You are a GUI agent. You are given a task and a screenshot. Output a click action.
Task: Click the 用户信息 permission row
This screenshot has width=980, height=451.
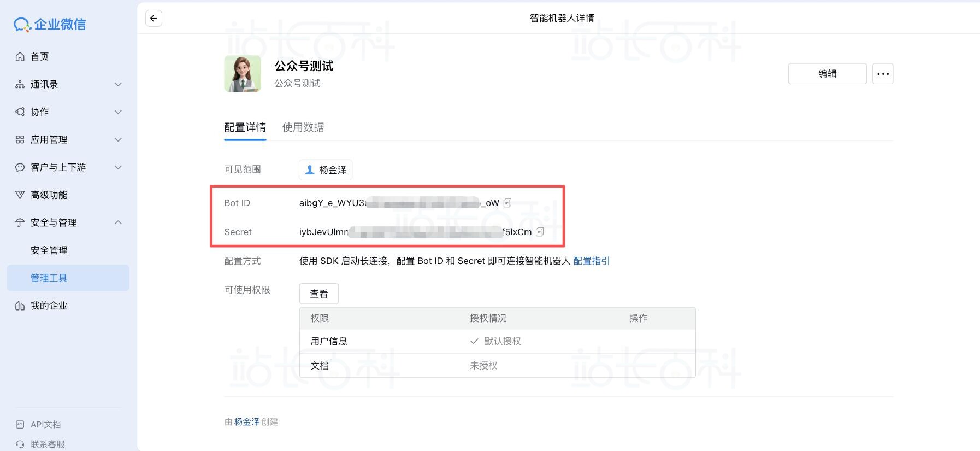click(497, 341)
